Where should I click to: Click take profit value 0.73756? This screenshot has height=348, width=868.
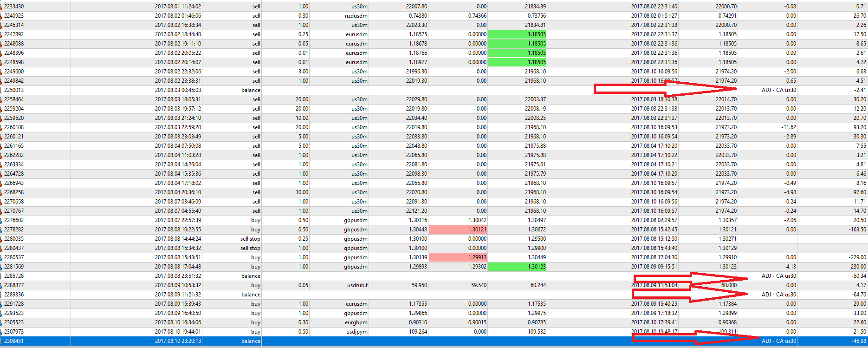(536, 16)
